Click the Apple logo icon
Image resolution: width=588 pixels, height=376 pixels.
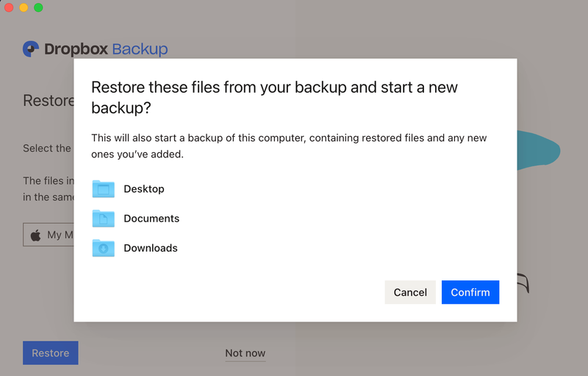pos(35,235)
